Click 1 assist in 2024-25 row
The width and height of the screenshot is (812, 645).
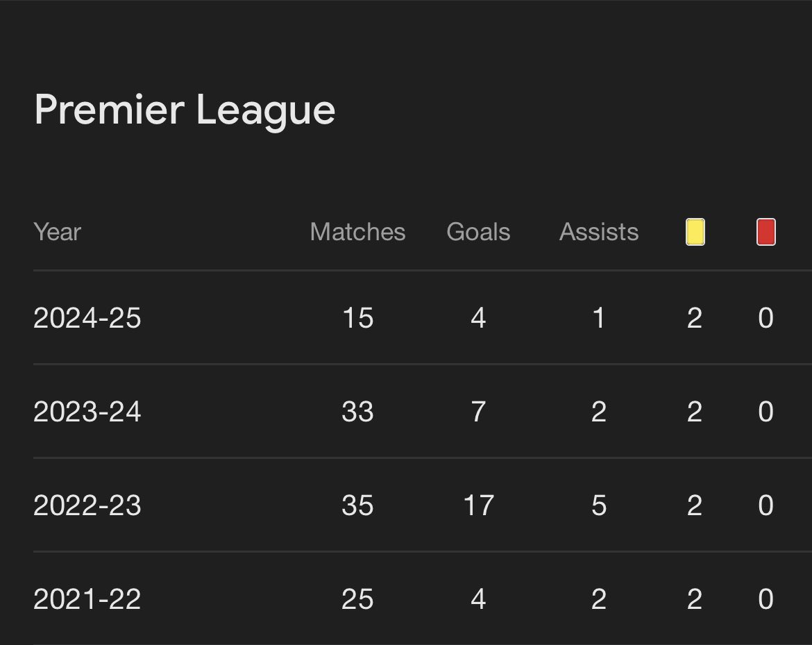point(599,317)
